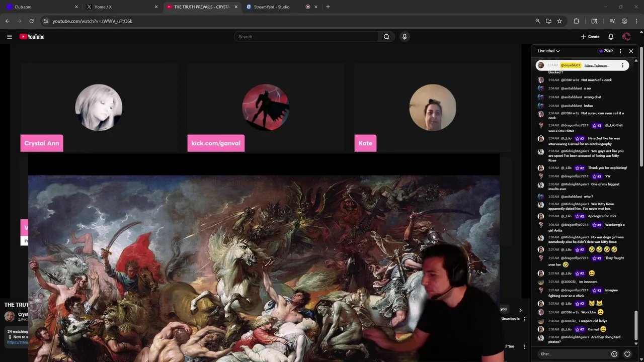644x362 pixels.
Task: Open browser media controls icon
Action: [x=612, y=21]
